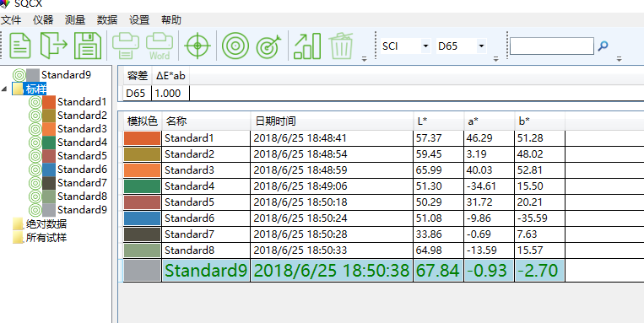The image size is (644, 323).
Task: Click the 所有试样 folder icon
Action: (x=18, y=238)
